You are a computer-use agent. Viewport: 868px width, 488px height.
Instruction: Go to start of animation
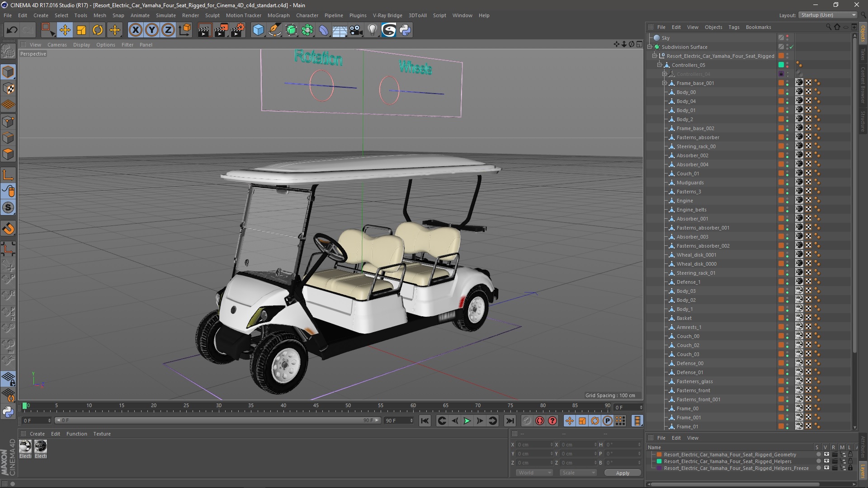coord(425,421)
